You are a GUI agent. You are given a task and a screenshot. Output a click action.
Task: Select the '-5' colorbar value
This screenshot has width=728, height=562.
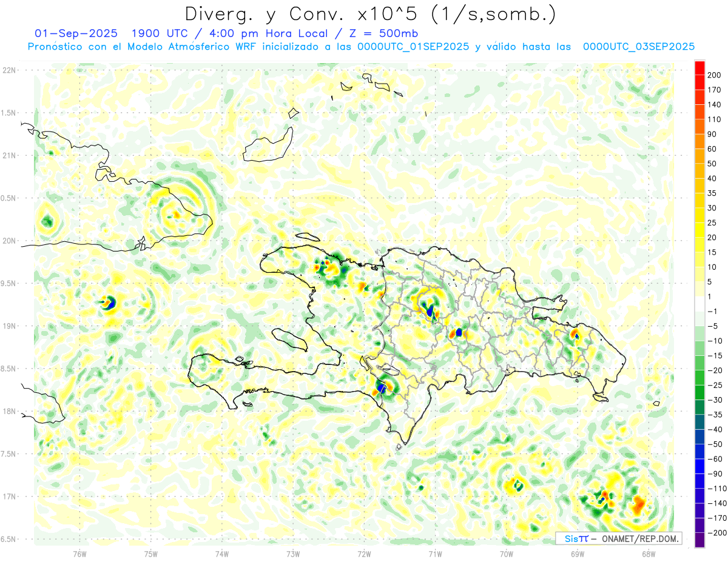[712, 326]
